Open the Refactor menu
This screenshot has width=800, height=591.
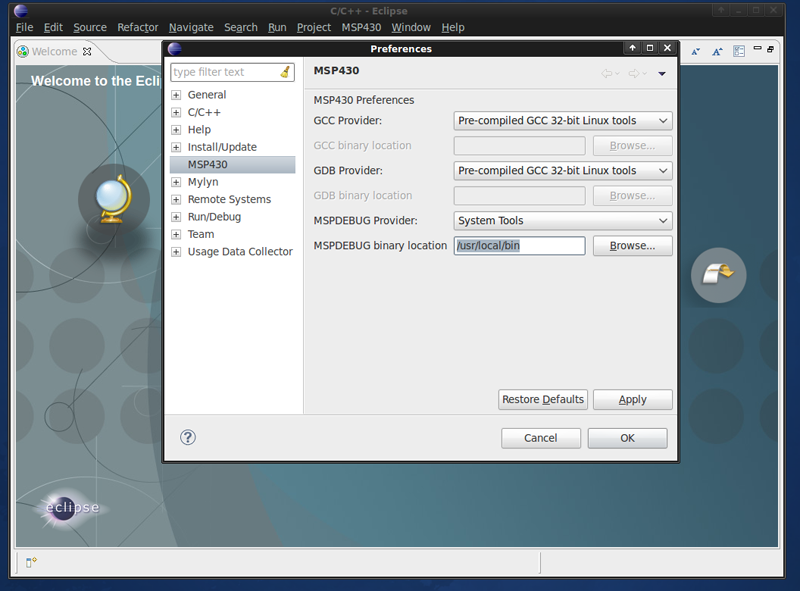point(138,28)
